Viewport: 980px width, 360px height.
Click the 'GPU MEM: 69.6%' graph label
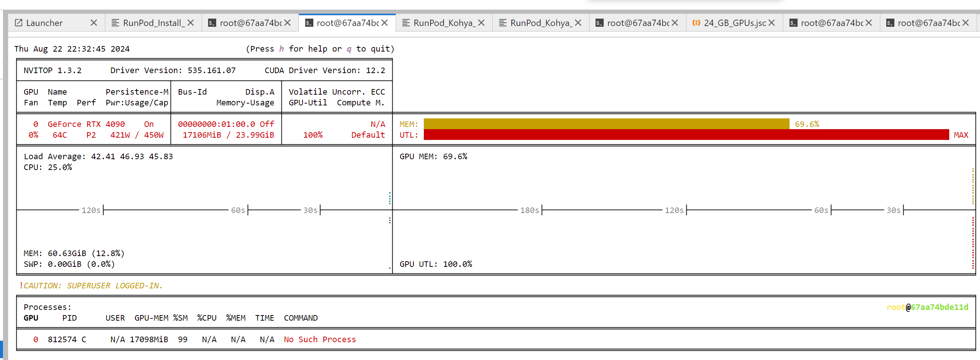click(x=433, y=157)
